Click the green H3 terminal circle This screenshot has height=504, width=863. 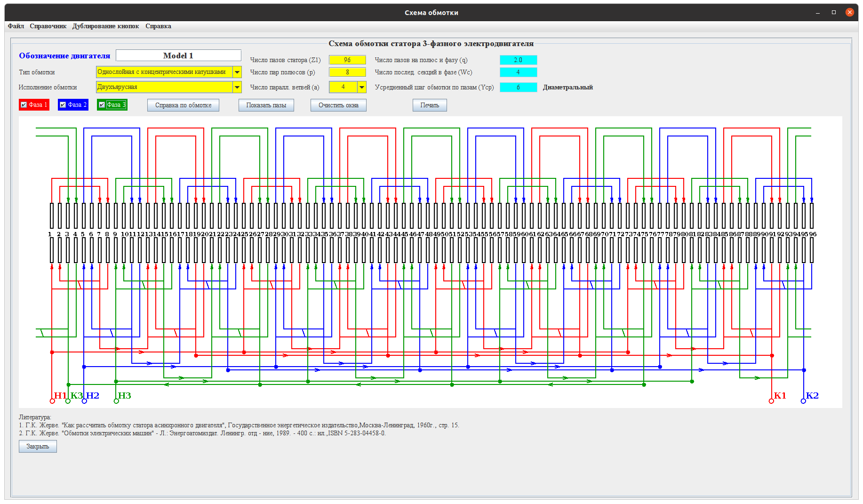(x=116, y=401)
